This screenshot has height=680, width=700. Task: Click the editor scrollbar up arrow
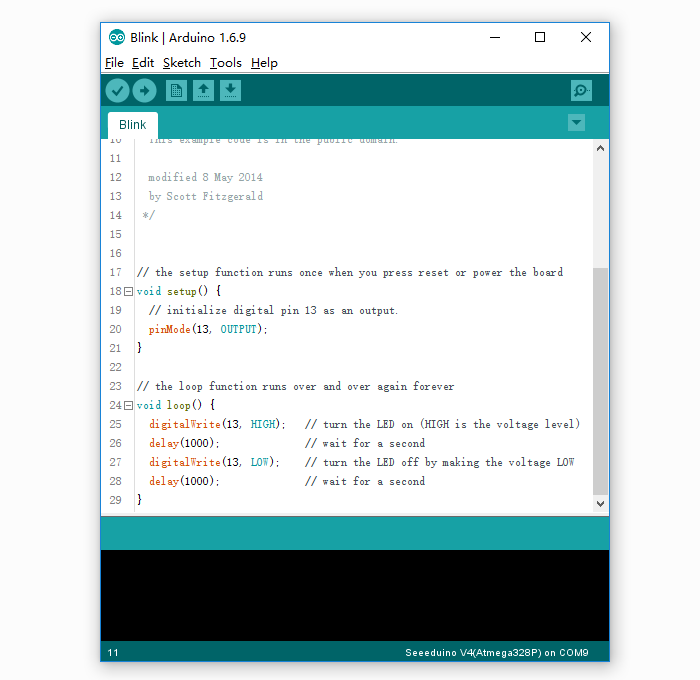click(x=600, y=148)
